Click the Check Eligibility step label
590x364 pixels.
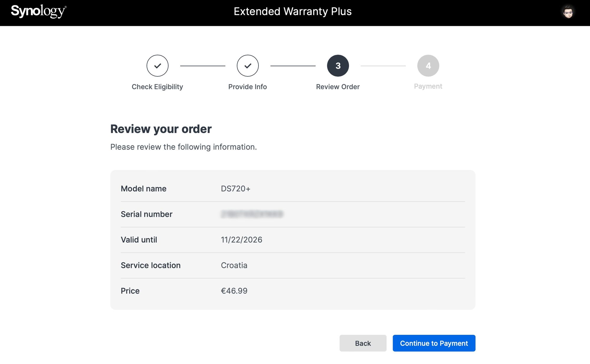pyautogui.click(x=157, y=87)
